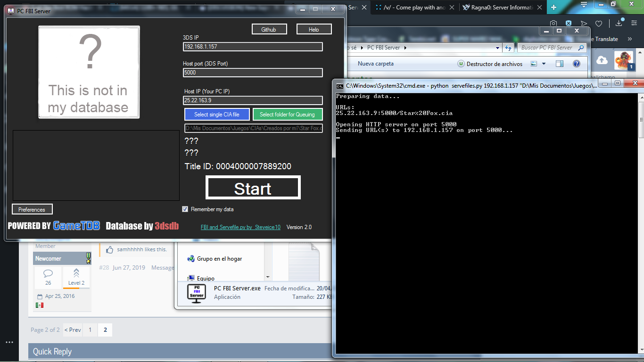644x362 pixels.
Task: Hit the big Start button
Action: [253, 188]
